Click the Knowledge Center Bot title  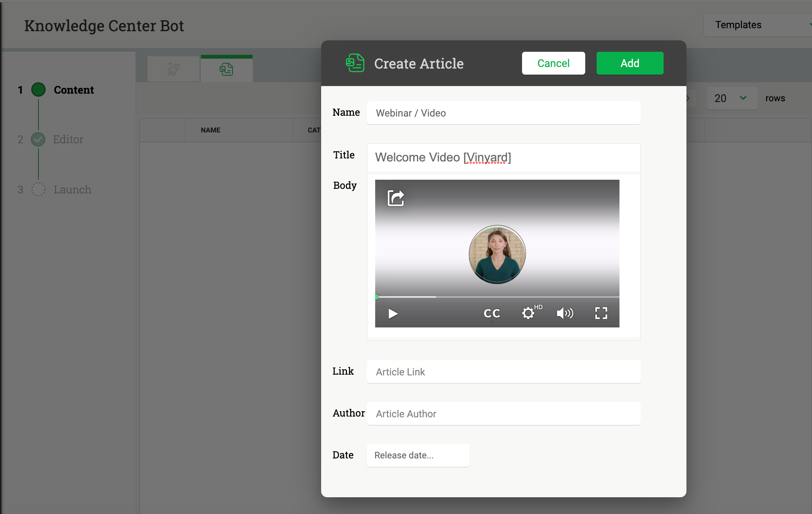104,26
